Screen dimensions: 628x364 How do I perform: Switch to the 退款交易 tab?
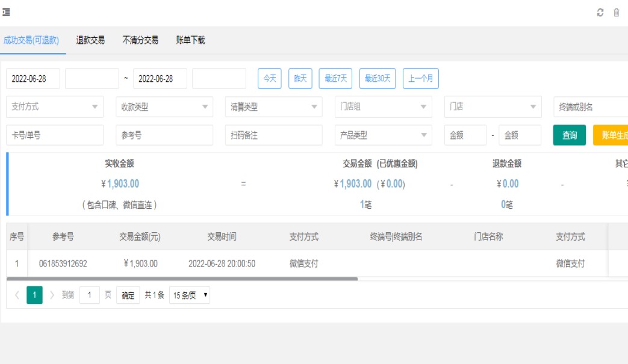(x=90, y=40)
